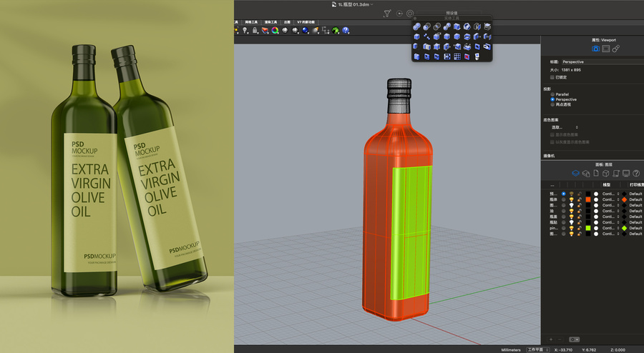Open print width Default for 瓶贴 layer

click(636, 222)
